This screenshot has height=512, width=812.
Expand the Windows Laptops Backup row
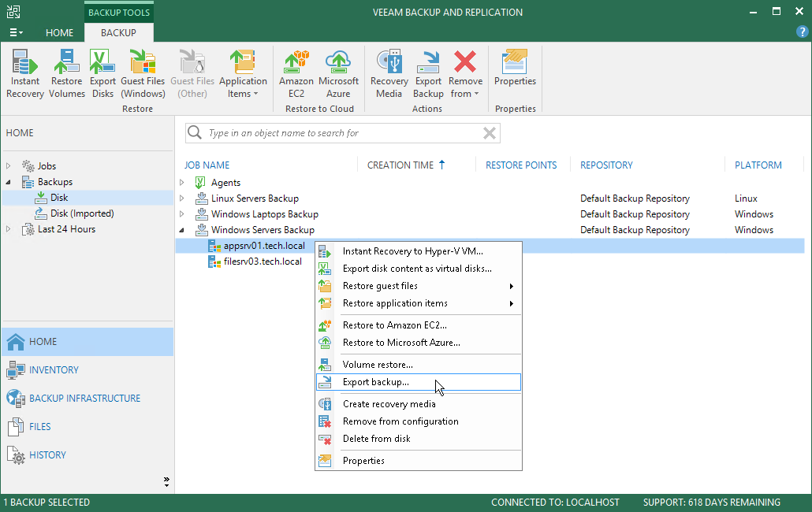coord(182,214)
